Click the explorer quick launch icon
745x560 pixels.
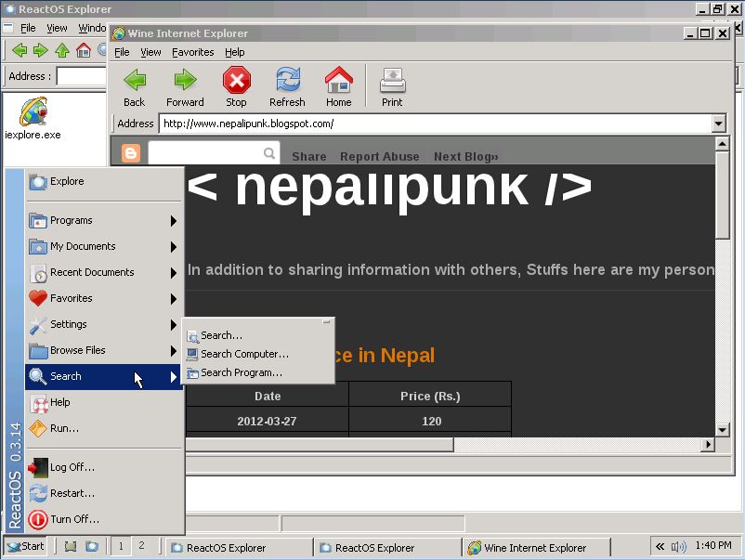[x=92, y=547]
